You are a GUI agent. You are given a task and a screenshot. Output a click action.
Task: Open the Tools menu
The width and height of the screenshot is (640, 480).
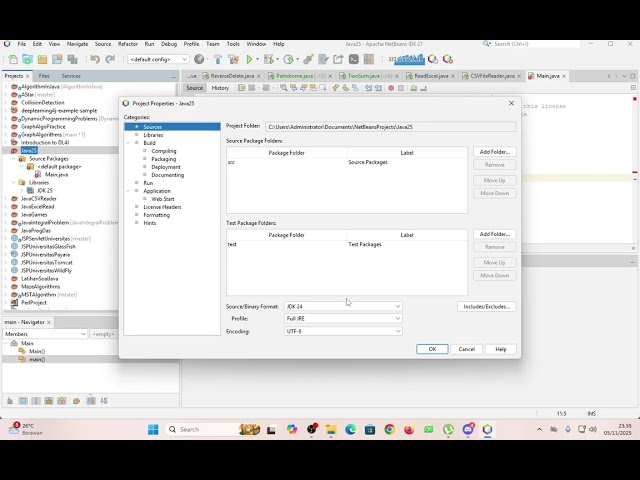233,44
